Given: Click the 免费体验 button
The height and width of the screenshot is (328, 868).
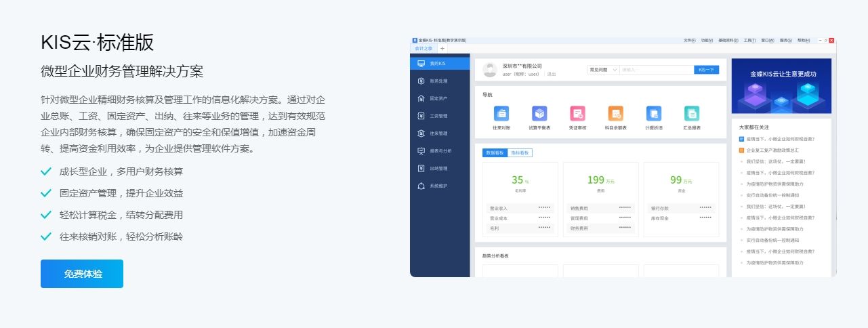Looking at the screenshot, I should 82,274.
